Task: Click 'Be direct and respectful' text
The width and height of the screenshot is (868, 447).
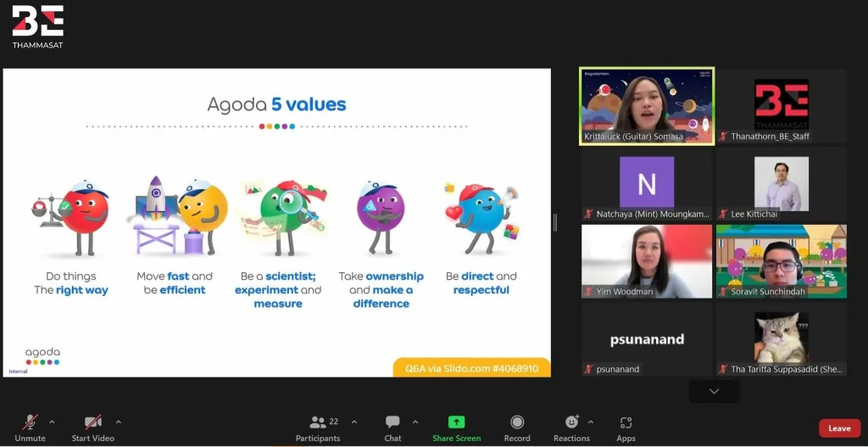Action: point(481,283)
